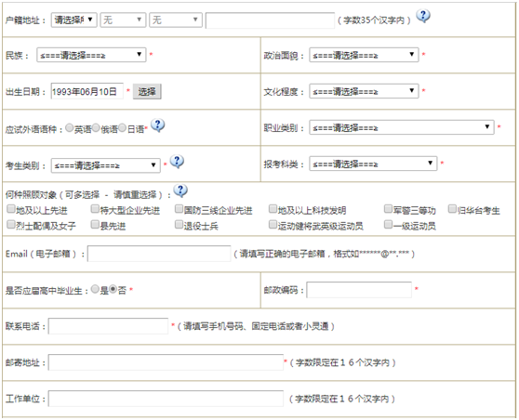Open help icon for 何种照顾对象
The width and height of the screenshot is (519, 420).
[x=180, y=190]
